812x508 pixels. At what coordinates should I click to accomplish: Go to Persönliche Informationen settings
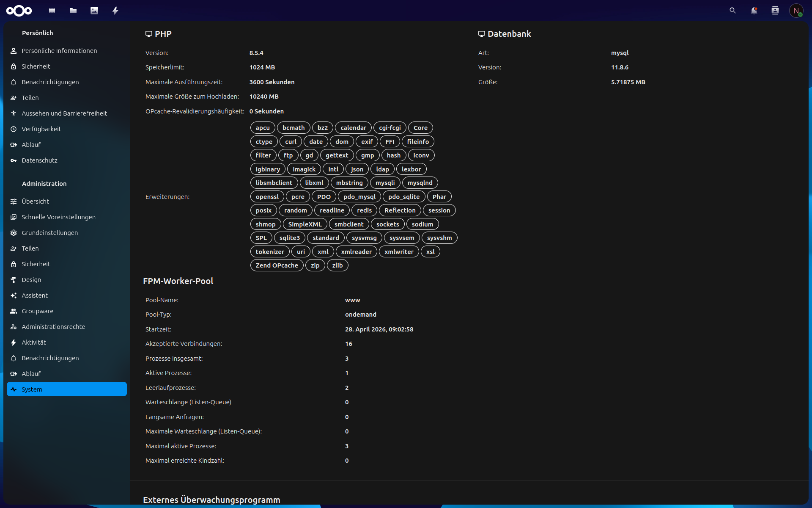coord(59,51)
